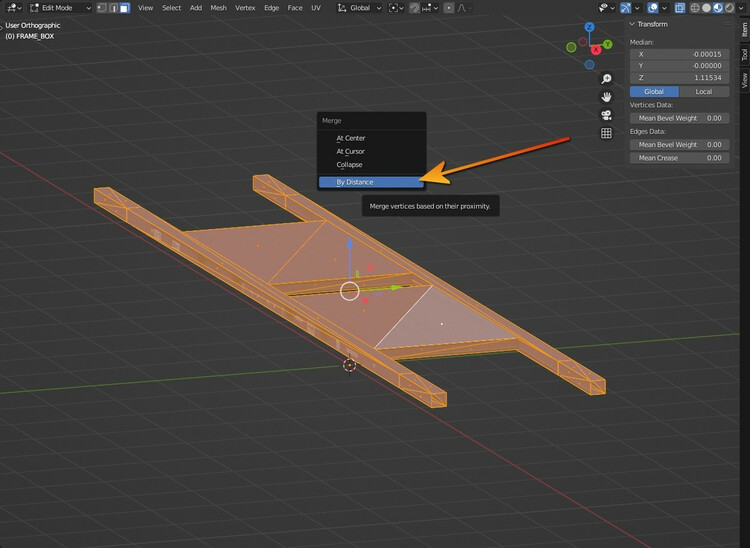Image resolution: width=750 pixels, height=548 pixels.
Task: Open the Face menu
Action: click(x=295, y=8)
